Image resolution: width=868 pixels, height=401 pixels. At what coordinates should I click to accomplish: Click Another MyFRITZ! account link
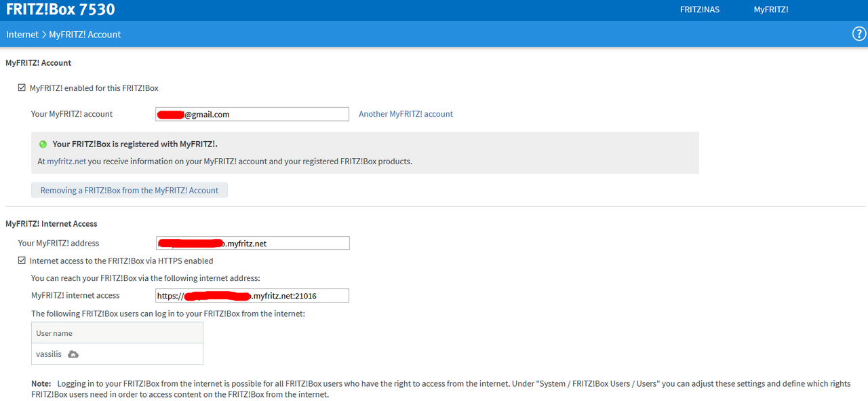406,114
